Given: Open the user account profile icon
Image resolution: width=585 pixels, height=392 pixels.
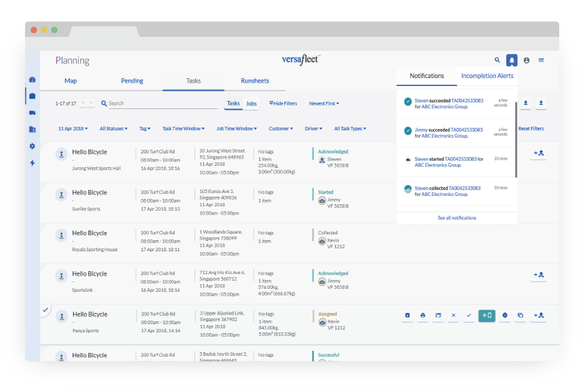Looking at the screenshot, I should tap(526, 60).
